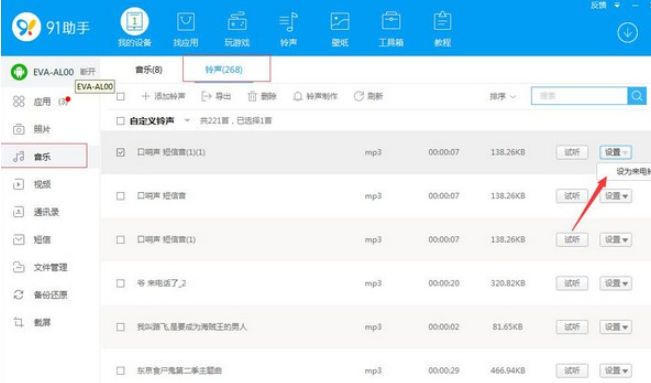
Task: Select the 东京食尸鬼第二季主题曲 ringtone name
Action: point(179,371)
